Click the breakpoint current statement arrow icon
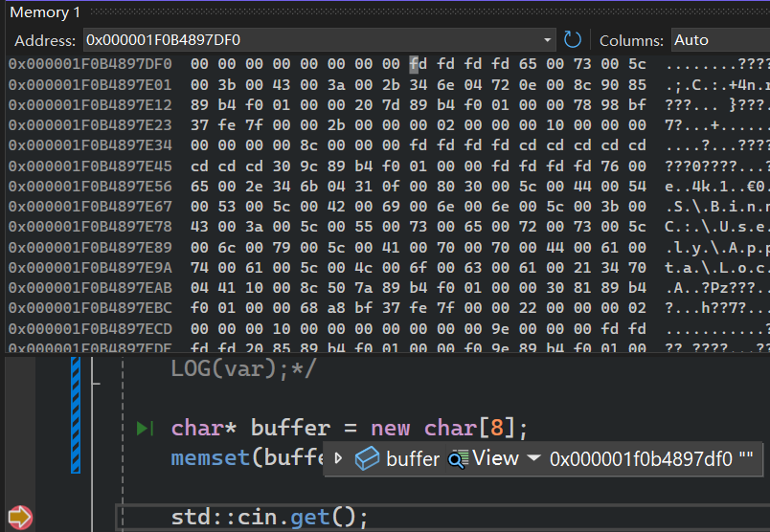Image resolution: width=770 pixels, height=532 pixels. [x=19, y=518]
